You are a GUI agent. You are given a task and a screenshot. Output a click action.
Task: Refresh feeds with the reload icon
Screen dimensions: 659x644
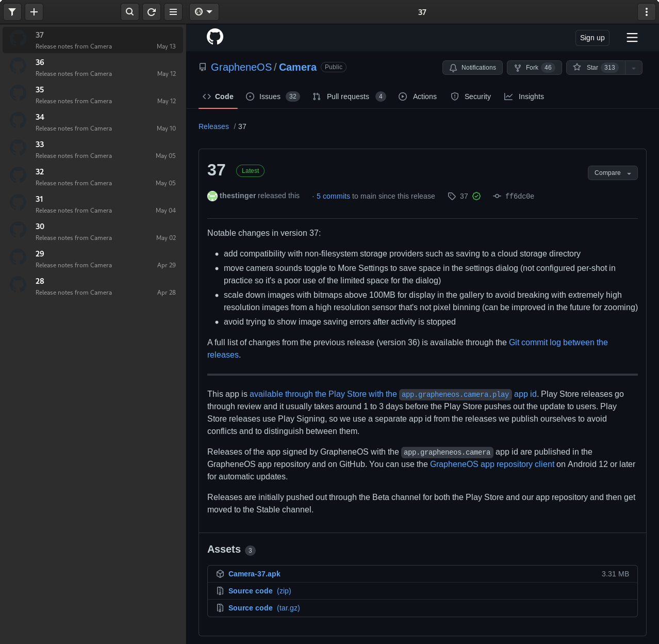152,12
